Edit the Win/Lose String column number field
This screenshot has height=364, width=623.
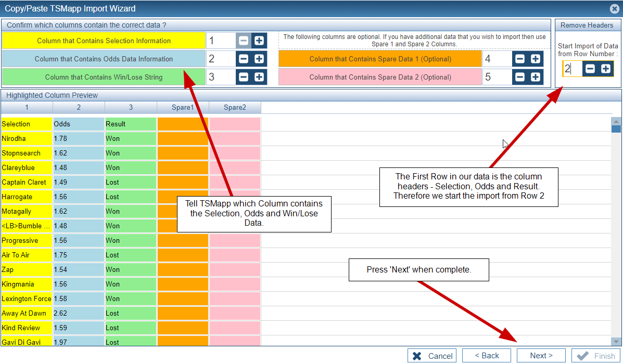click(221, 77)
